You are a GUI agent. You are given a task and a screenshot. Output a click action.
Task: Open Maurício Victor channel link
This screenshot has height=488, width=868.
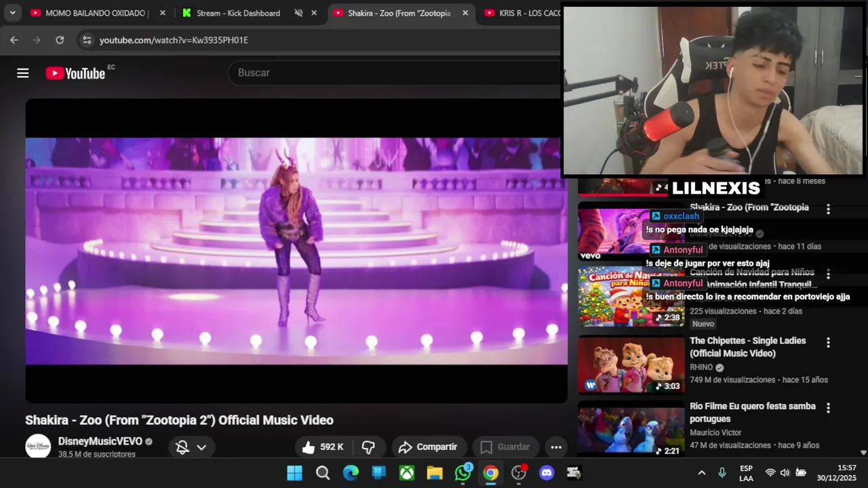click(715, 432)
